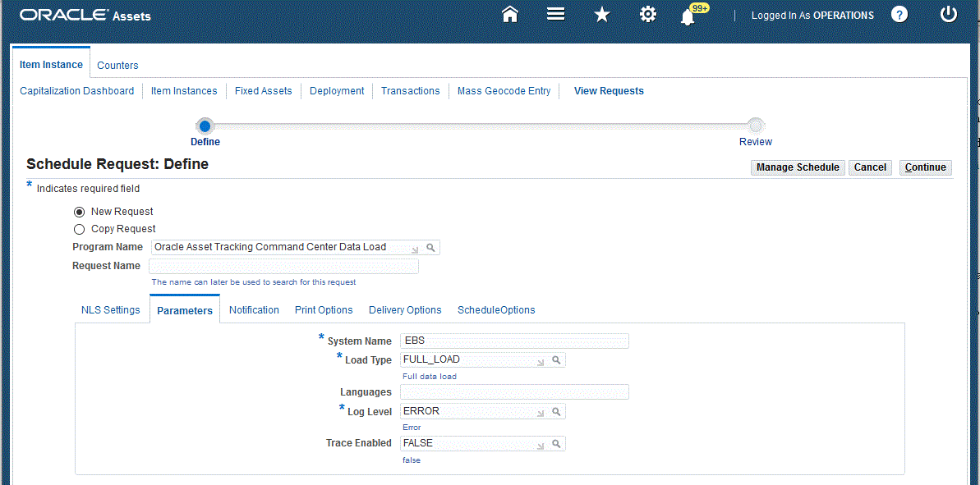The width and height of the screenshot is (980, 485).
Task: Open the Delivery Options tab
Action: 404,309
